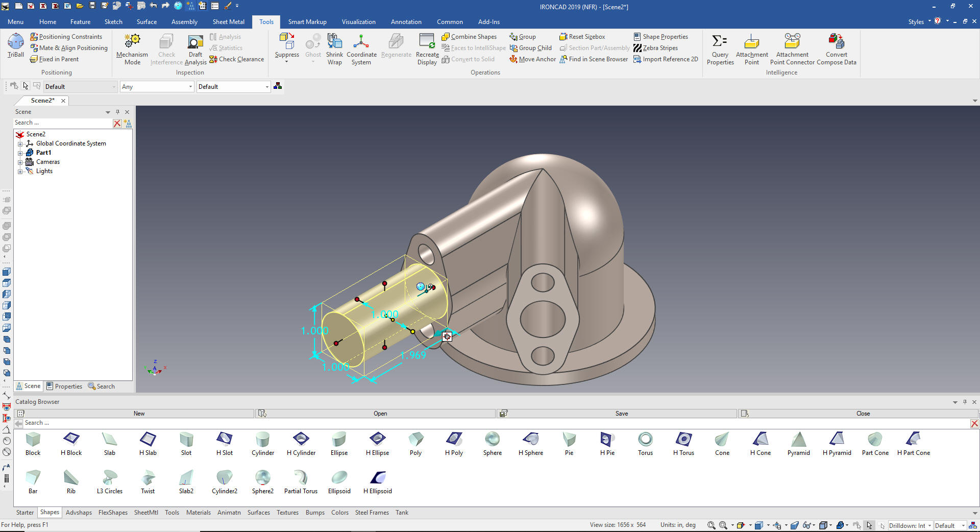This screenshot has width=980, height=532.
Task: Click Find in Scene Browser
Action: 594,59
